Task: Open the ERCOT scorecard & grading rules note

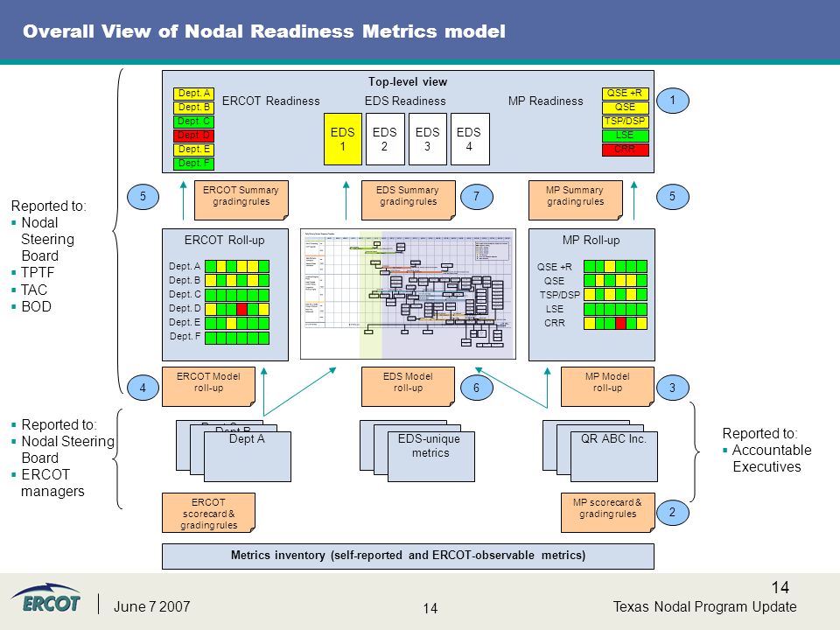Action: tap(208, 513)
